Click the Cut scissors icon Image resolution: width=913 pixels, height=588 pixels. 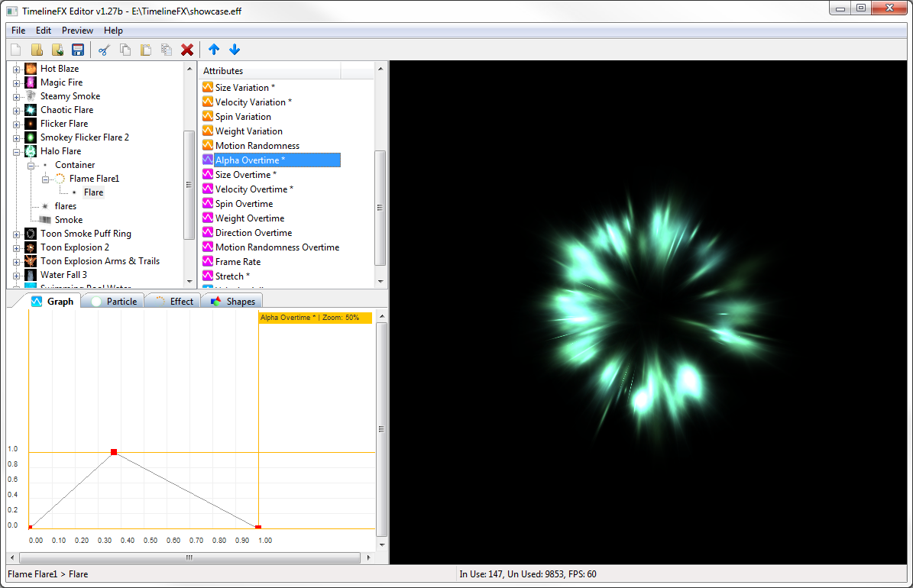pos(104,50)
